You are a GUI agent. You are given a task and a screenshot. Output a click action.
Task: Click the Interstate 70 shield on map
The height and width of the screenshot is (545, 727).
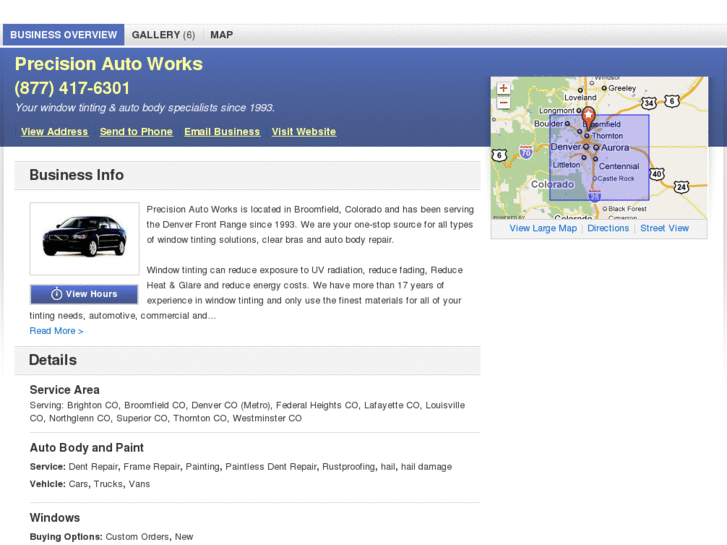click(526, 152)
